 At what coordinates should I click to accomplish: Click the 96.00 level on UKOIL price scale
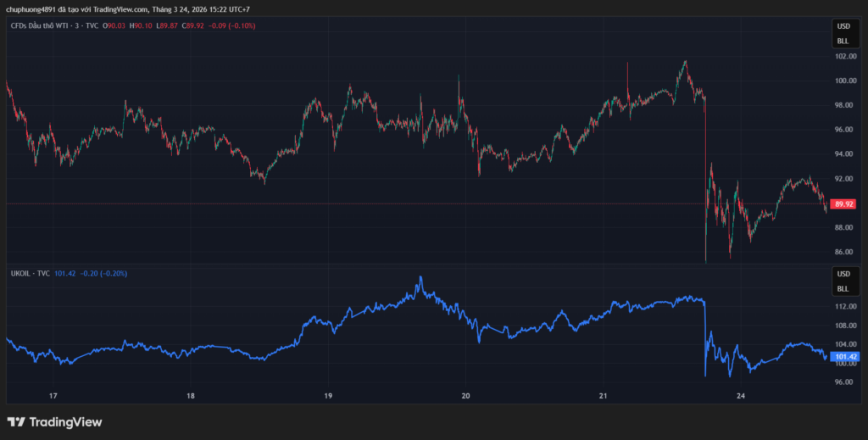coord(844,382)
